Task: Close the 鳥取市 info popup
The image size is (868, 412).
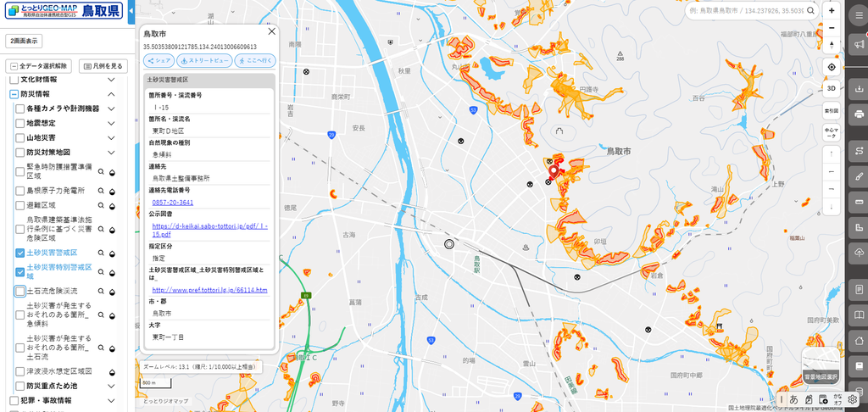Action: [x=271, y=31]
